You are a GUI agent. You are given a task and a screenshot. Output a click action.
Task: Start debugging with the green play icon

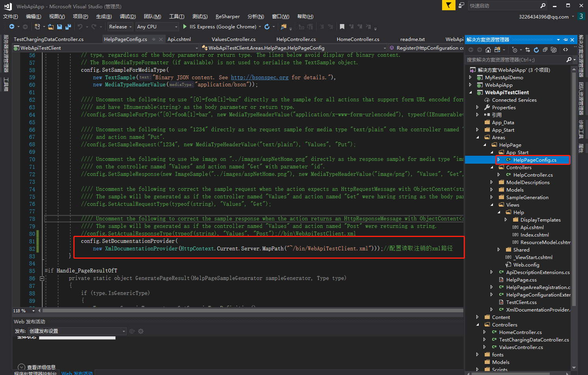(x=185, y=27)
